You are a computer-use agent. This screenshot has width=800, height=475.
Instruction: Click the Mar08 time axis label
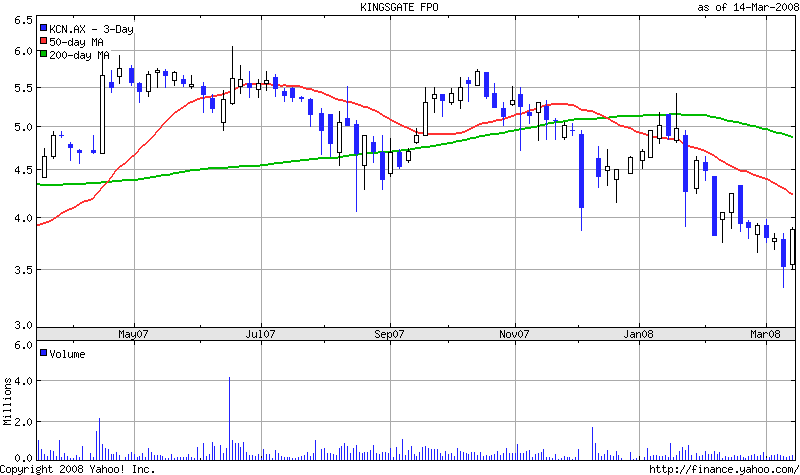click(766, 333)
